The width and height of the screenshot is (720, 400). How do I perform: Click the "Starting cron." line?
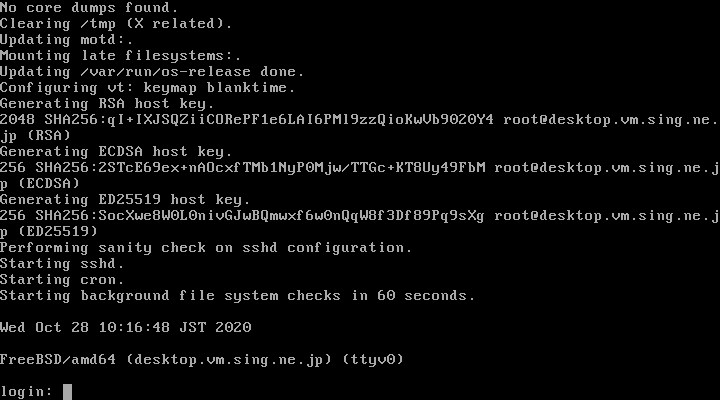coord(62,279)
